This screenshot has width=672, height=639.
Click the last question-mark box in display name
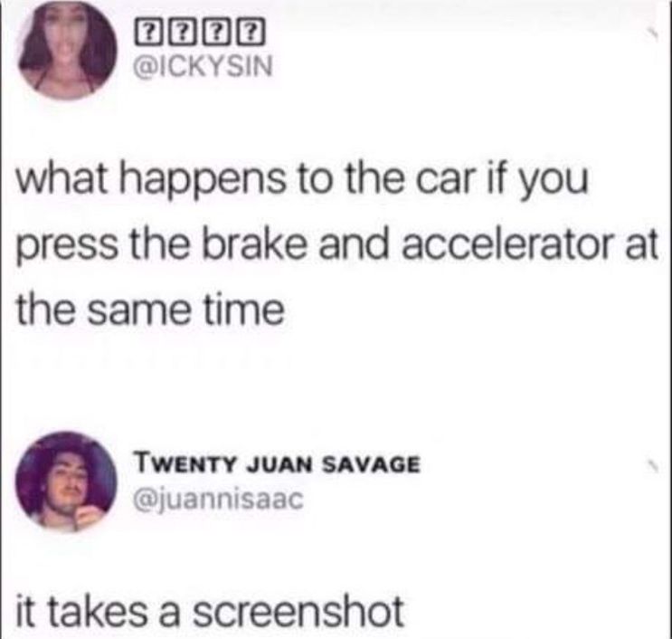(253, 33)
